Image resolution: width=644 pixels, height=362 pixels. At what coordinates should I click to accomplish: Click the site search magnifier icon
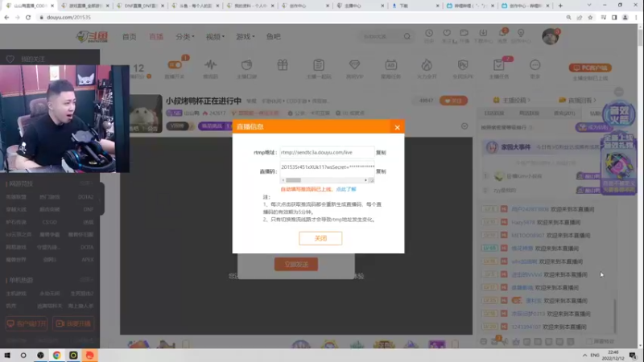point(407,36)
